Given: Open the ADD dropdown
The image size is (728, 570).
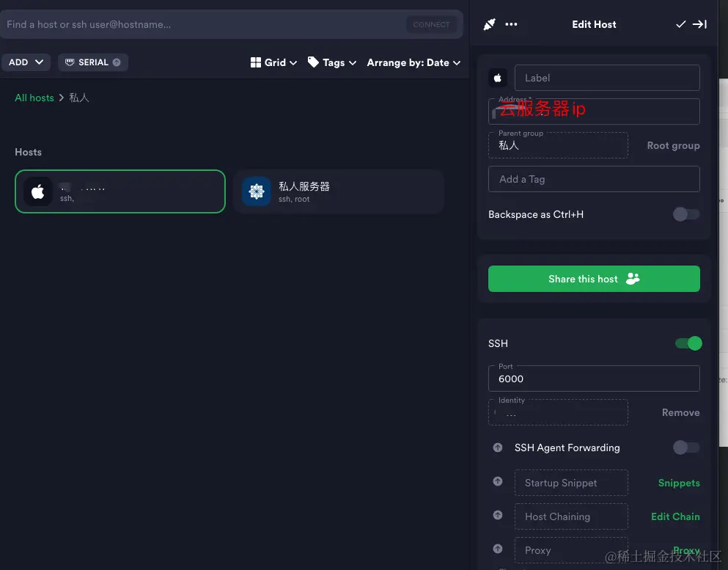Looking at the screenshot, I should tap(26, 62).
